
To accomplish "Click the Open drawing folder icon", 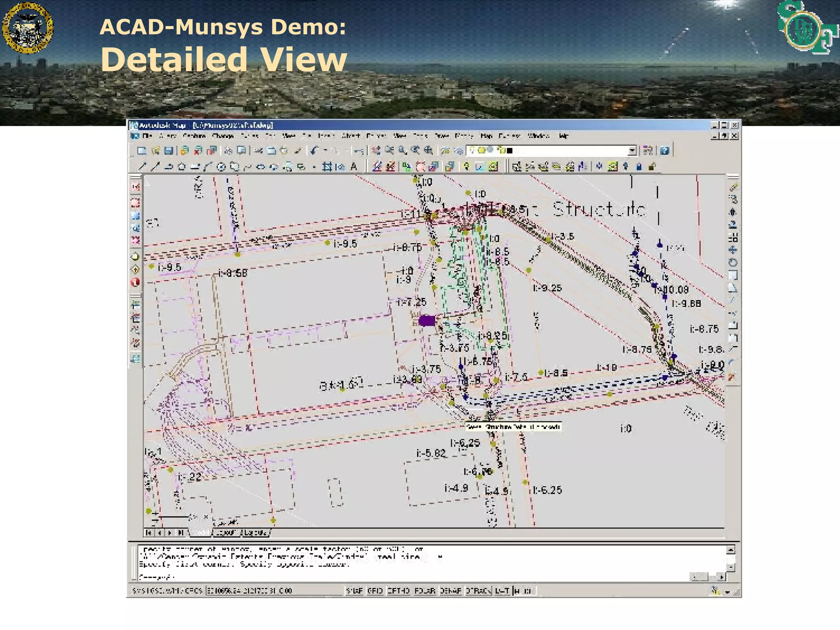I will 155,151.
